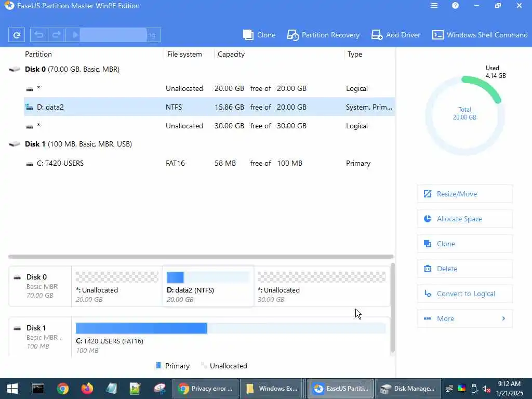This screenshot has height=399, width=532.
Task: Launch Partition Recovery
Action: tap(323, 35)
